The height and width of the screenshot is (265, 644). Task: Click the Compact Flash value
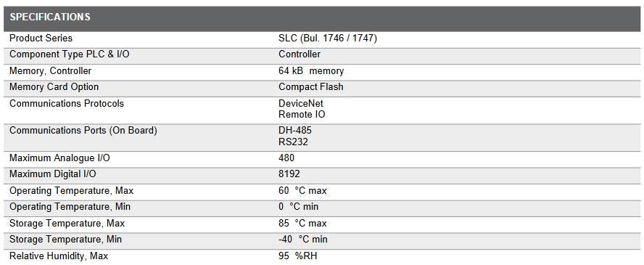(x=311, y=87)
